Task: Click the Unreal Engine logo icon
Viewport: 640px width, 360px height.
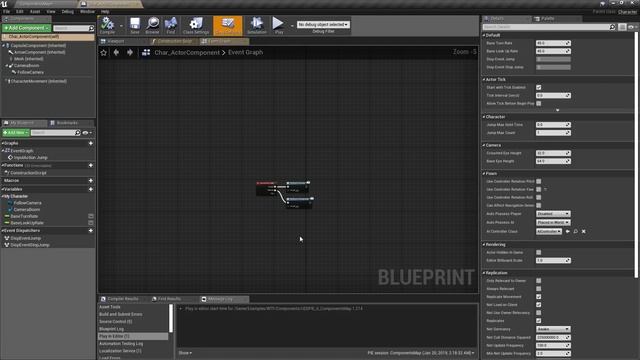Action: click(x=4, y=4)
